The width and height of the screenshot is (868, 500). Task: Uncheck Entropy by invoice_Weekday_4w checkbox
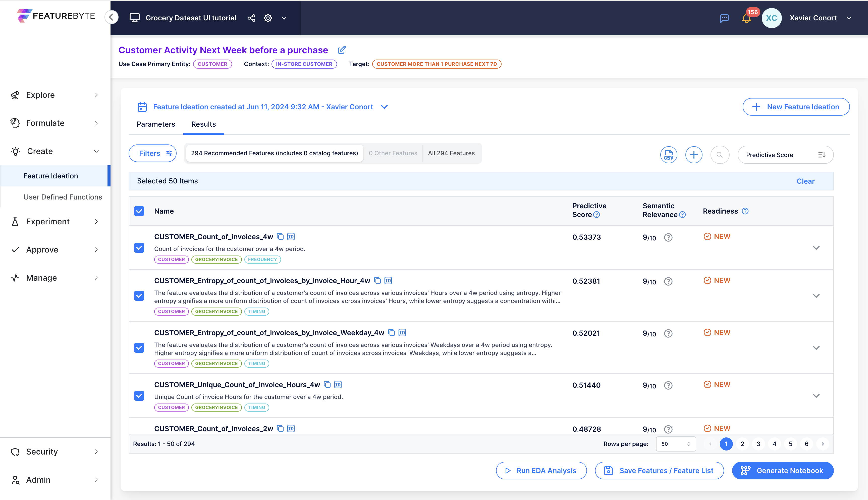139,347
